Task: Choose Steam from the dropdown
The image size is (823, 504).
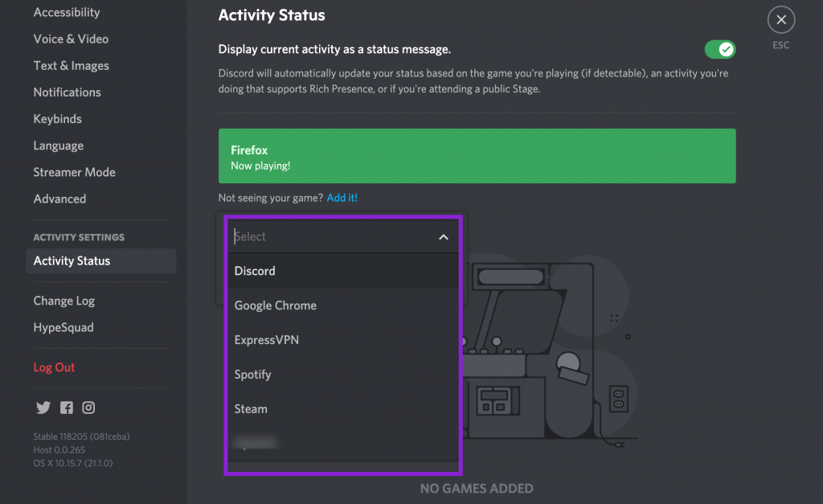Action: 250,408
